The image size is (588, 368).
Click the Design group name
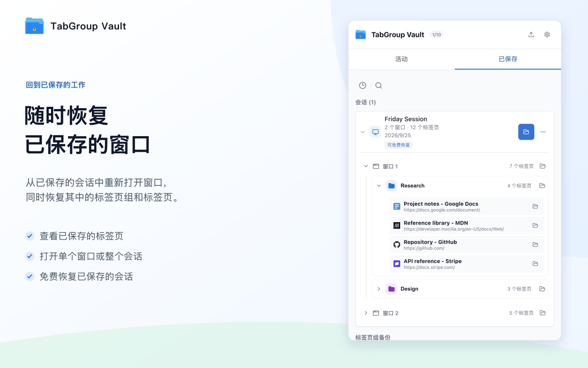pos(409,289)
